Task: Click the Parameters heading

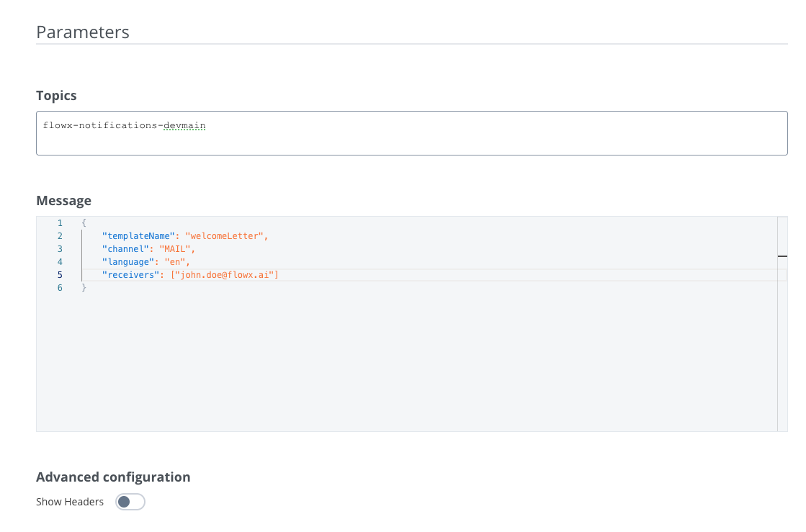Action: tap(83, 32)
